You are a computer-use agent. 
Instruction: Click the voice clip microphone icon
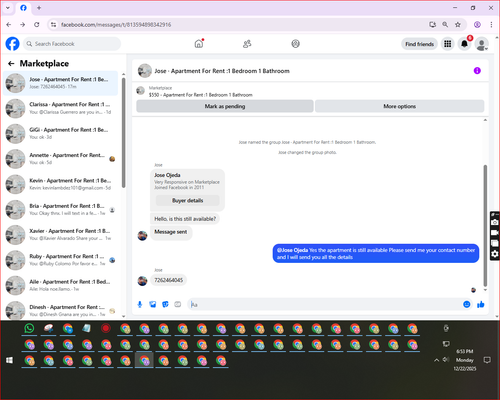(140, 304)
